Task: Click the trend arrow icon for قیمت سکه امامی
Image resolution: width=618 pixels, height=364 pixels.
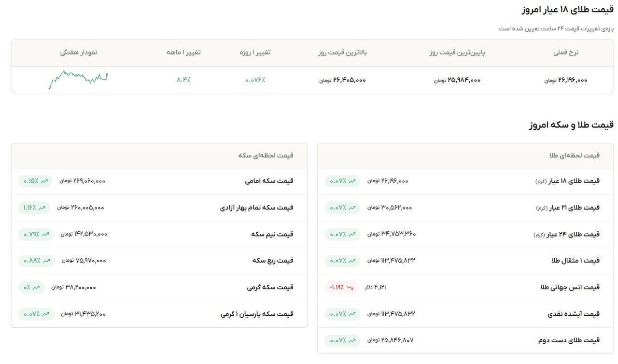Action: [44, 181]
